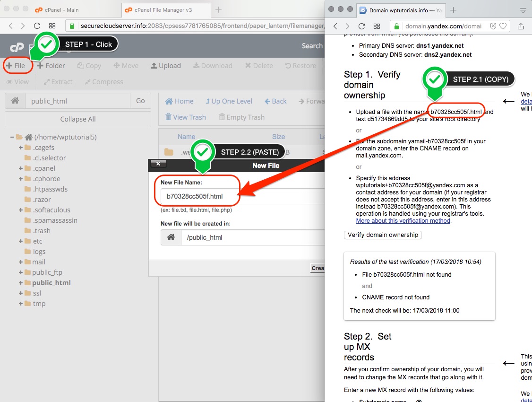Click the Restore toolbar item
532x402 pixels.
pyautogui.click(x=300, y=66)
